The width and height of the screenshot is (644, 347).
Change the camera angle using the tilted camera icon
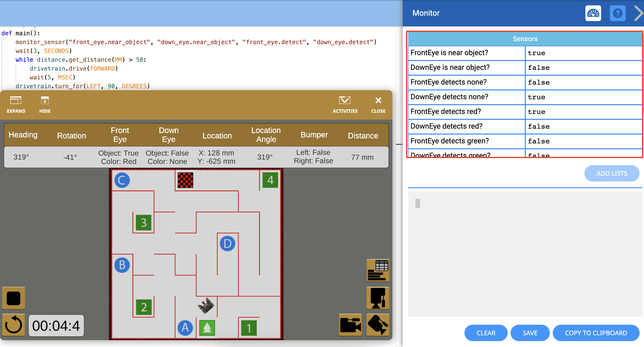(x=377, y=325)
